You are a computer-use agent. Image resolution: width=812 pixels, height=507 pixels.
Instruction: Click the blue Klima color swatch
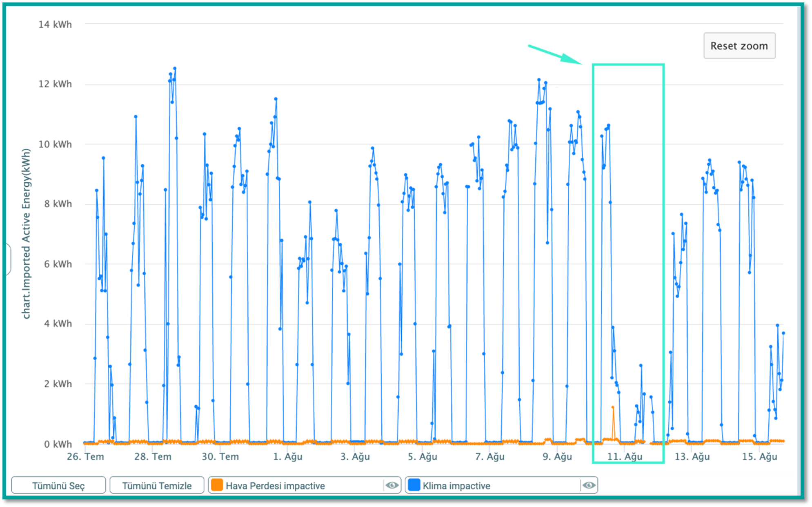pyautogui.click(x=414, y=485)
